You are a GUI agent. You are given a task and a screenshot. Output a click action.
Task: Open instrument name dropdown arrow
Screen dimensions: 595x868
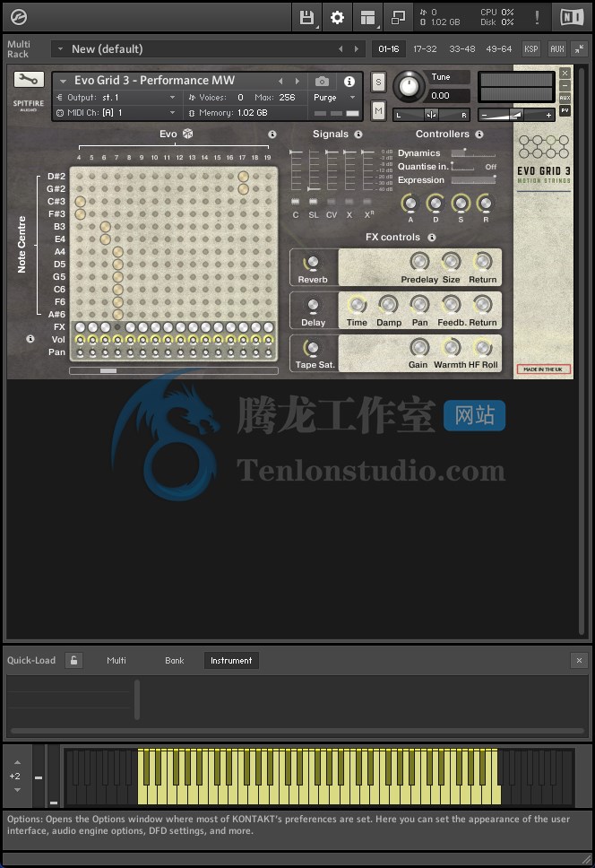click(x=63, y=82)
